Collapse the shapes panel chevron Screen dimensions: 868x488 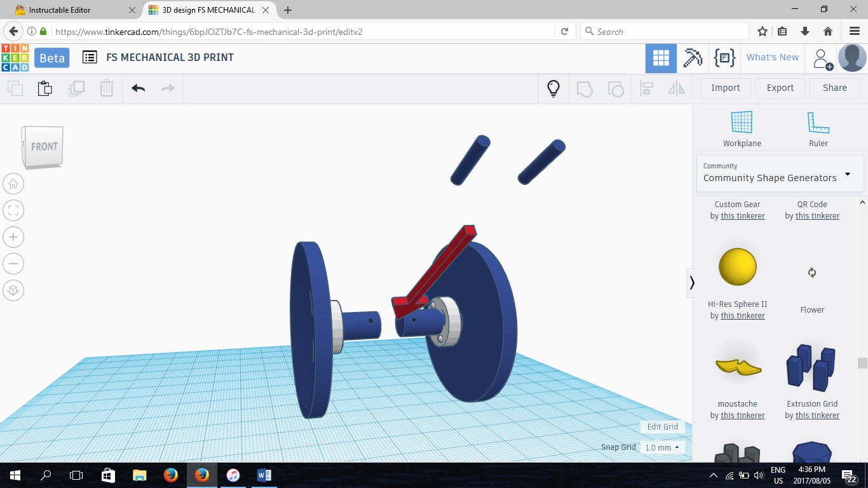[x=692, y=282]
